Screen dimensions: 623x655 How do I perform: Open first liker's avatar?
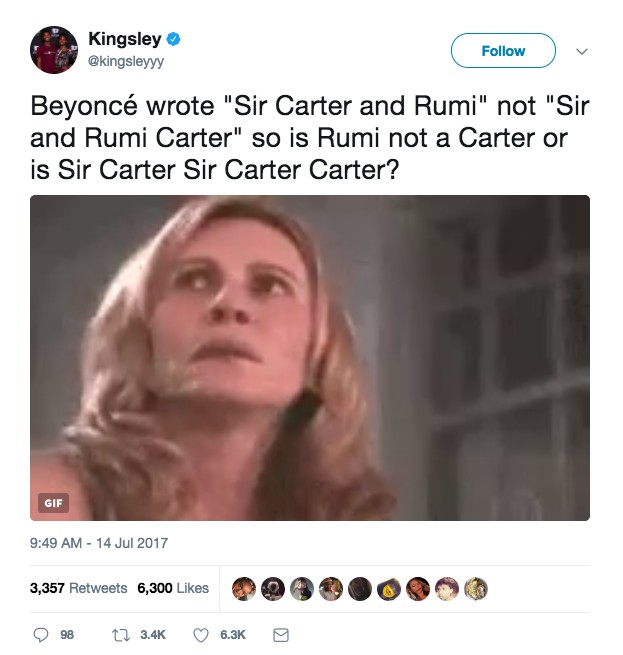click(x=244, y=589)
